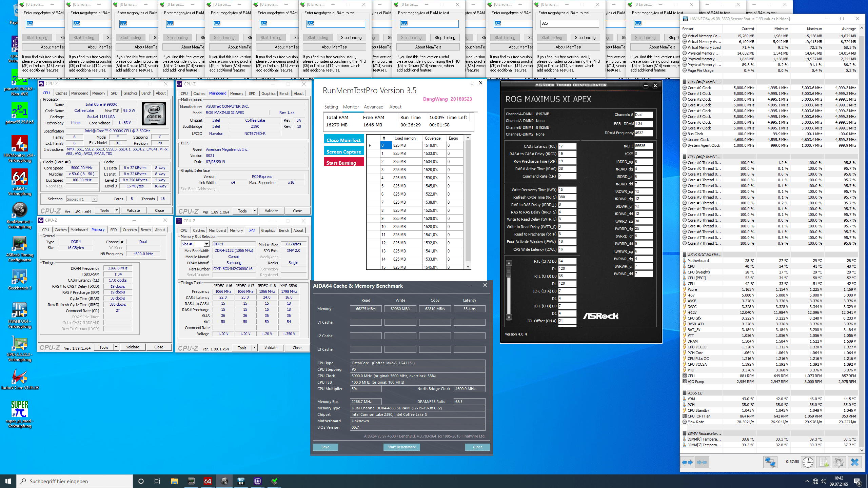Click Save in AIDA64 benchmark window
868x488 pixels.
[325, 447]
